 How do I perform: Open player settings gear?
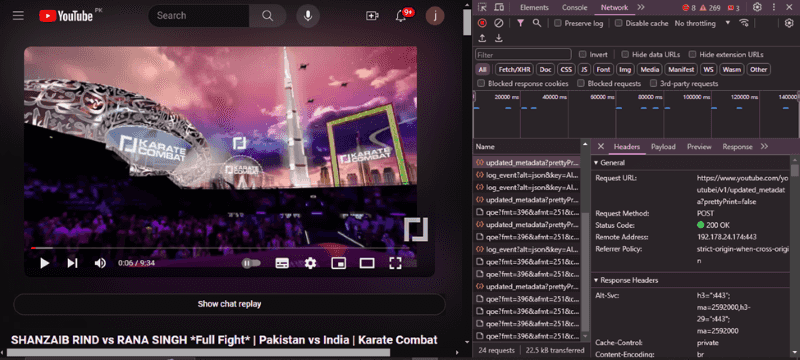click(x=310, y=263)
